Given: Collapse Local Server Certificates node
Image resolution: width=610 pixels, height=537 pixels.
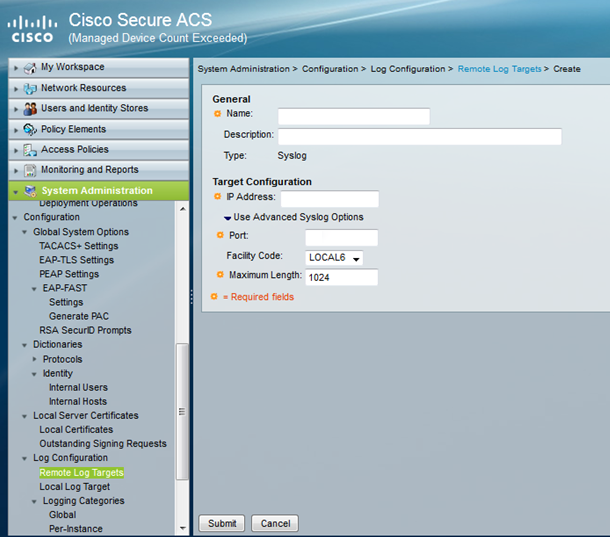Looking at the screenshot, I should tap(25, 416).
